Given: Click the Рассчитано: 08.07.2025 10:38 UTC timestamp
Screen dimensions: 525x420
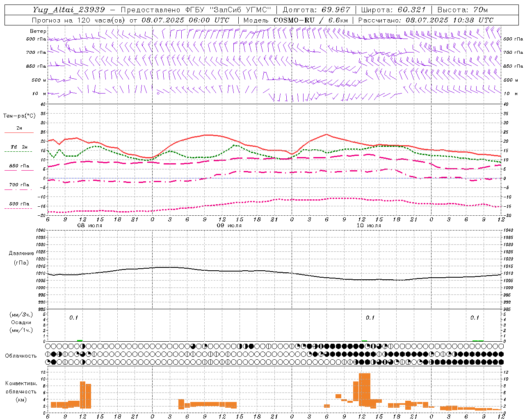Looking at the screenshot, I should tap(426, 20).
